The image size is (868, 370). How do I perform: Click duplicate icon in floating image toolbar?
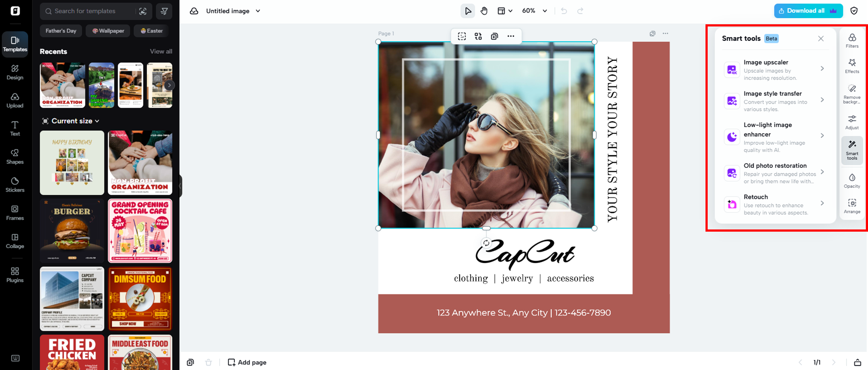[494, 36]
